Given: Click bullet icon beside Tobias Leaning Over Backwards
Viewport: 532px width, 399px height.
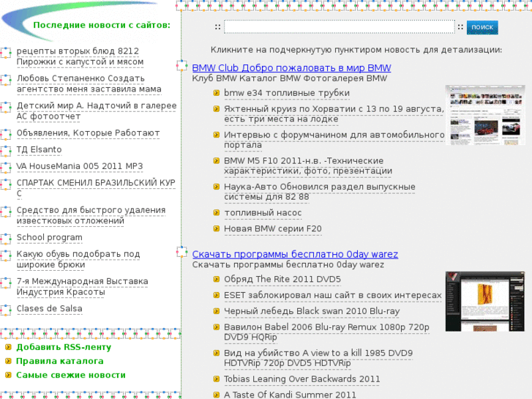Looking at the screenshot, I should (x=217, y=379).
